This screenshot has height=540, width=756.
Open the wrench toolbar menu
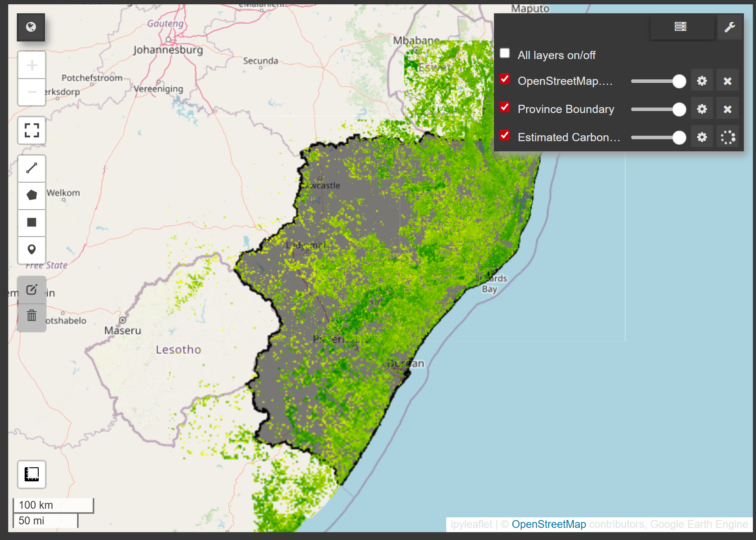point(730,27)
